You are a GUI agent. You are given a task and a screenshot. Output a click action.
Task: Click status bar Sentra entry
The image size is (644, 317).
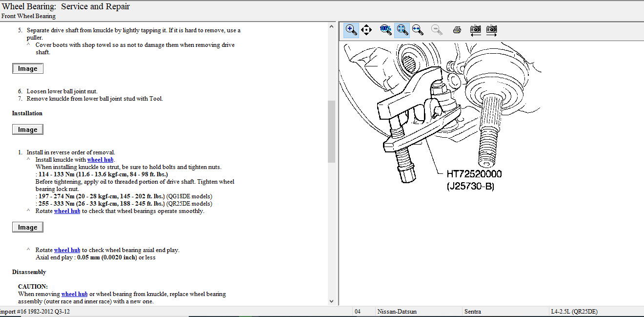(473, 312)
